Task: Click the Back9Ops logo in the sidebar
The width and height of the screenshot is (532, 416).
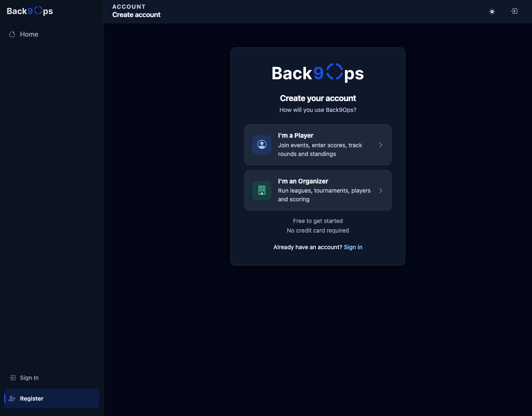Action: click(30, 11)
